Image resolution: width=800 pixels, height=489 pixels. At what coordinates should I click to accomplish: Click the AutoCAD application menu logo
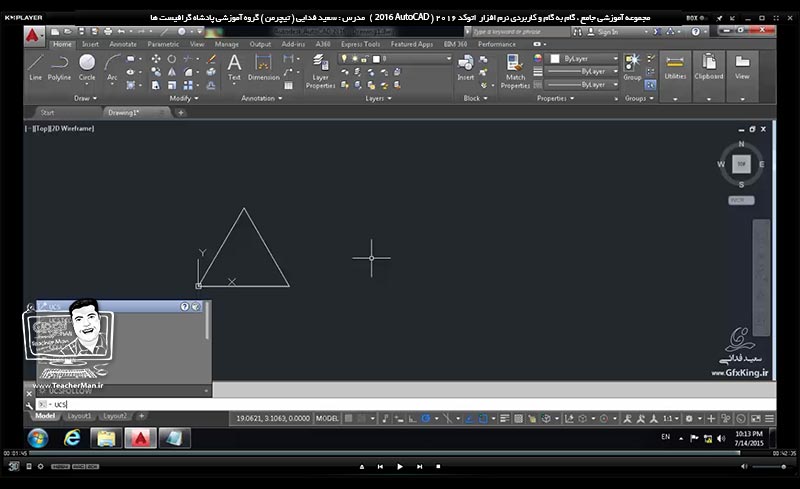(x=33, y=36)
